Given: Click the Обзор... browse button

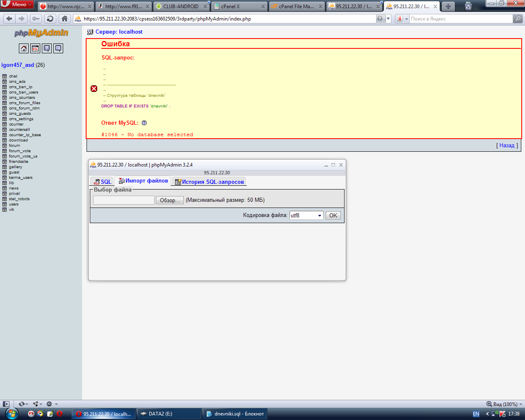Looking at the screenshot, I should coord(169,200).
